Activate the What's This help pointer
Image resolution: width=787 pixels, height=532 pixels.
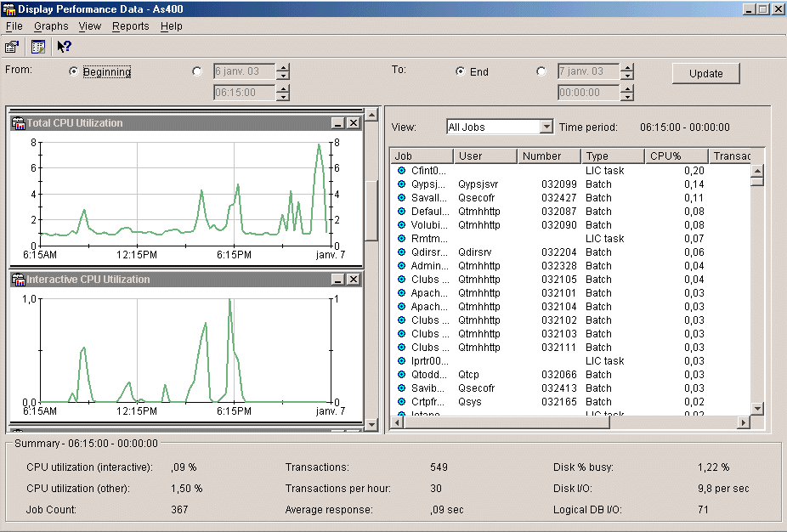point(65,47)
